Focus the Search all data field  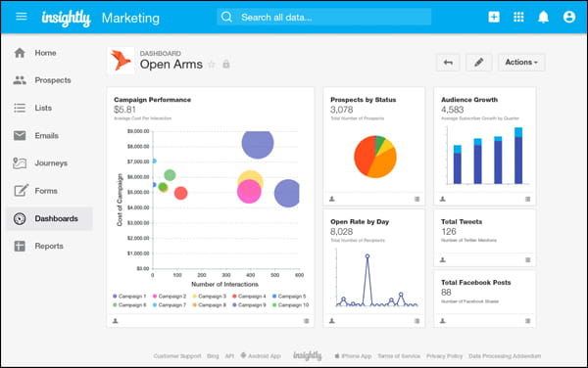[x=323, y=17]
